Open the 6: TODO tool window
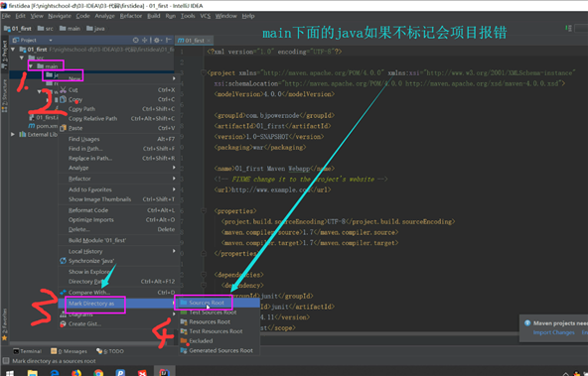 pos(110,351)
